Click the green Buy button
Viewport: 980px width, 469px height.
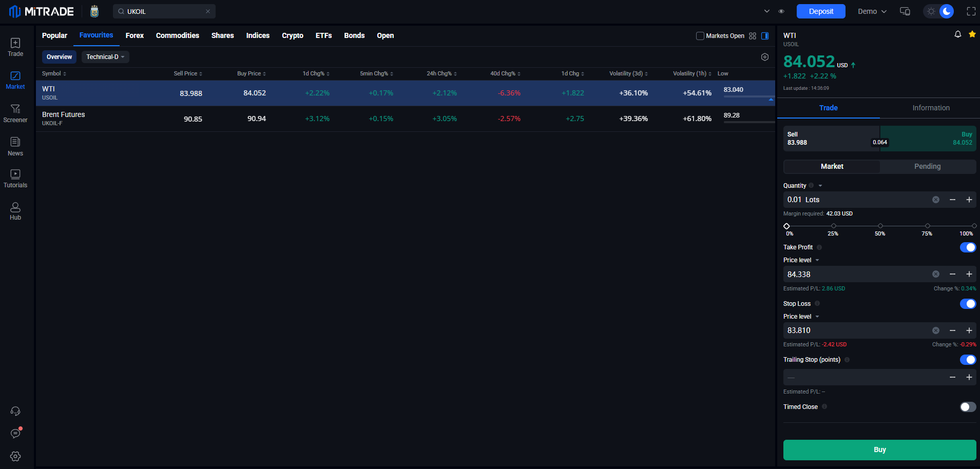click(x=879, y=450)
